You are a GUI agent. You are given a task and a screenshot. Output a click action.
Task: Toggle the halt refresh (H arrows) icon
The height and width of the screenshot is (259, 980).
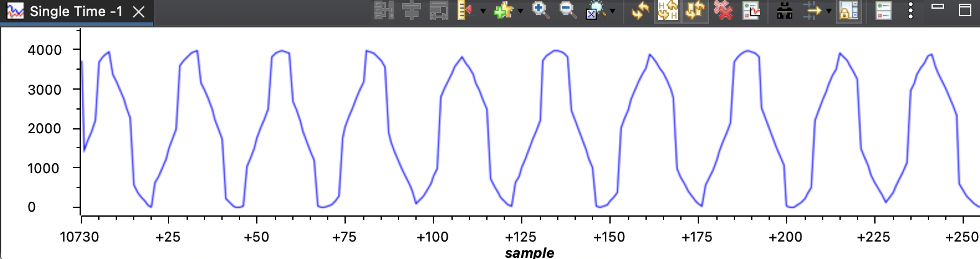(667, 11)
